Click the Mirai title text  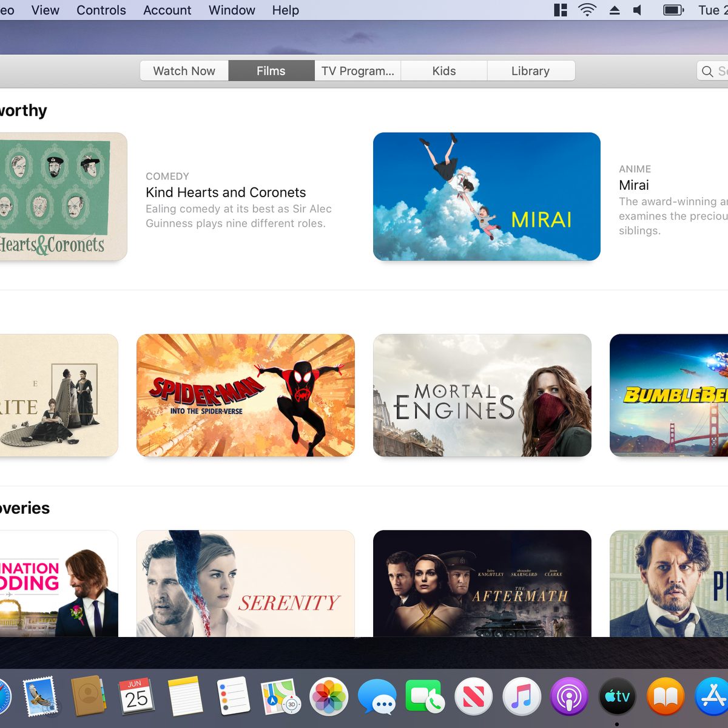coord(634,185)
